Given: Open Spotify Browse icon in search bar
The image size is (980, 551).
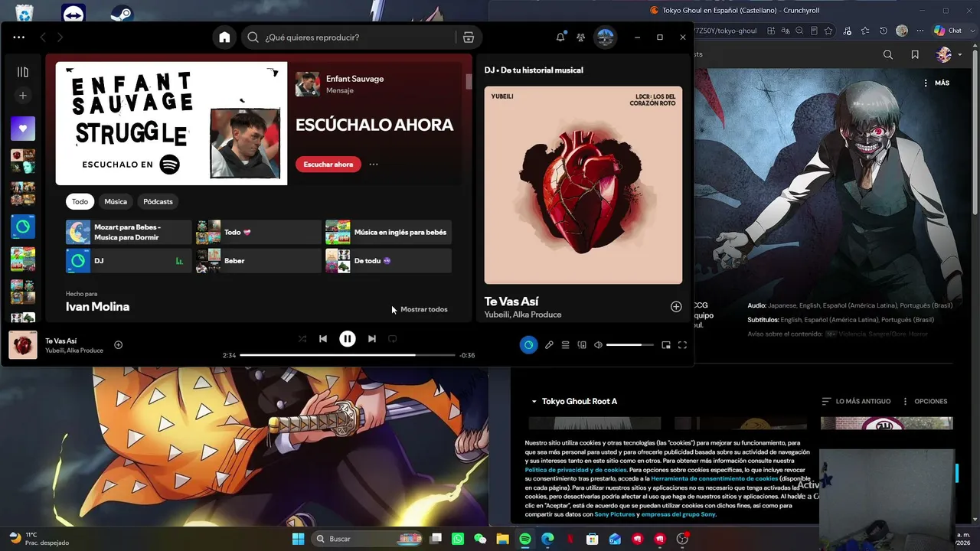Looking at the screenshot, I should (469, 37).
